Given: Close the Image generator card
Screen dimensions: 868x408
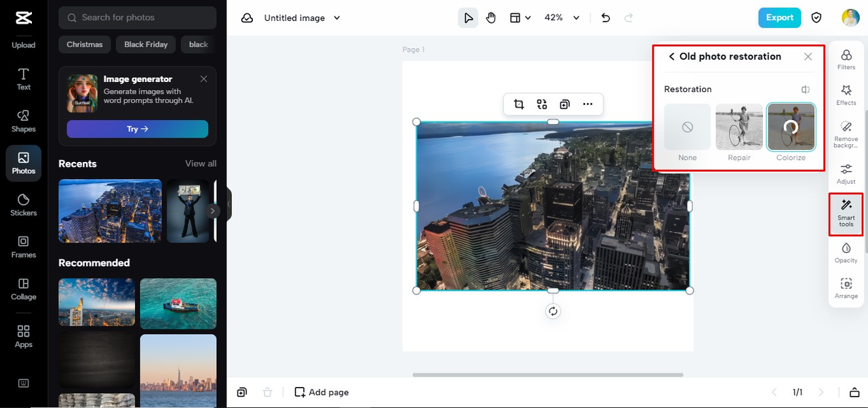Looking at the screenshot, I should [203, 79].
